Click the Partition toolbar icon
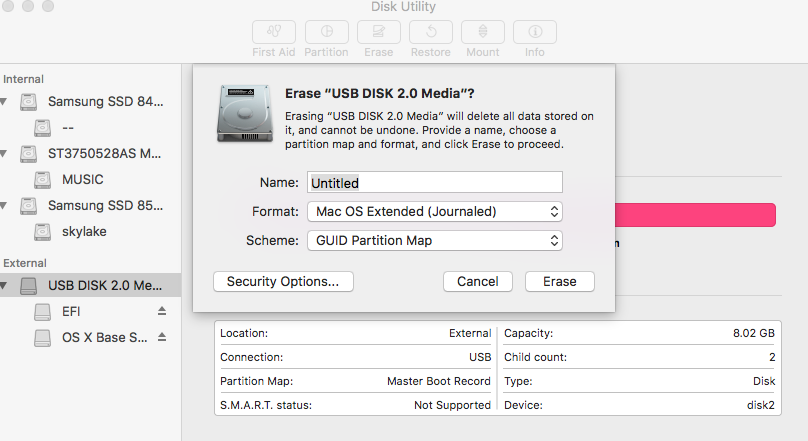Screen dimensions: 808x441 (x=326, y=32)
